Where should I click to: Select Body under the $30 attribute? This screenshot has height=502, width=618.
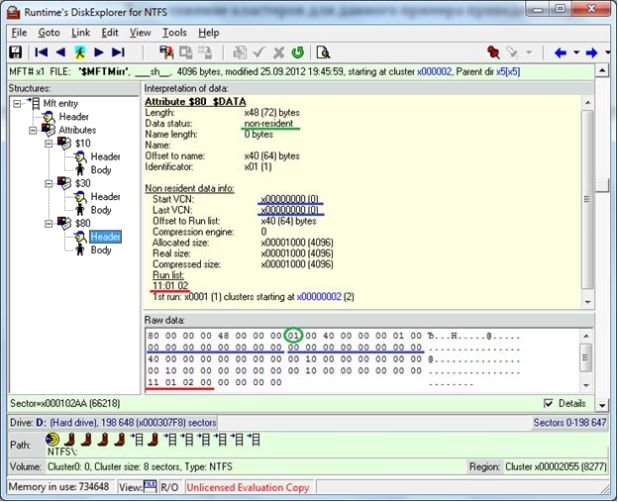[x=101, y=210]
